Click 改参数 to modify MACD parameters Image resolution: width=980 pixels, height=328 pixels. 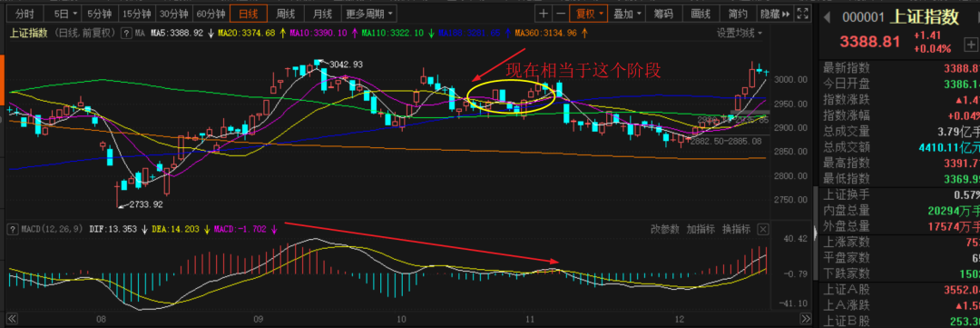click(665, 230)
